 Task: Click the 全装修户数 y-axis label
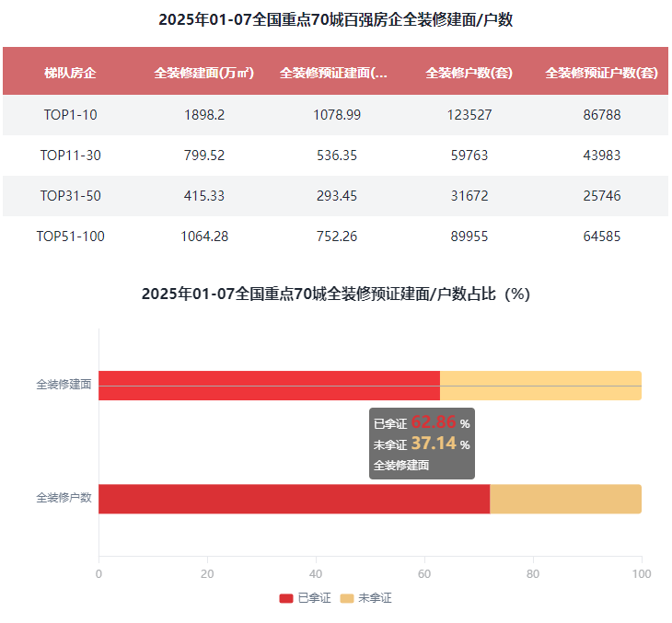(64, 498)
